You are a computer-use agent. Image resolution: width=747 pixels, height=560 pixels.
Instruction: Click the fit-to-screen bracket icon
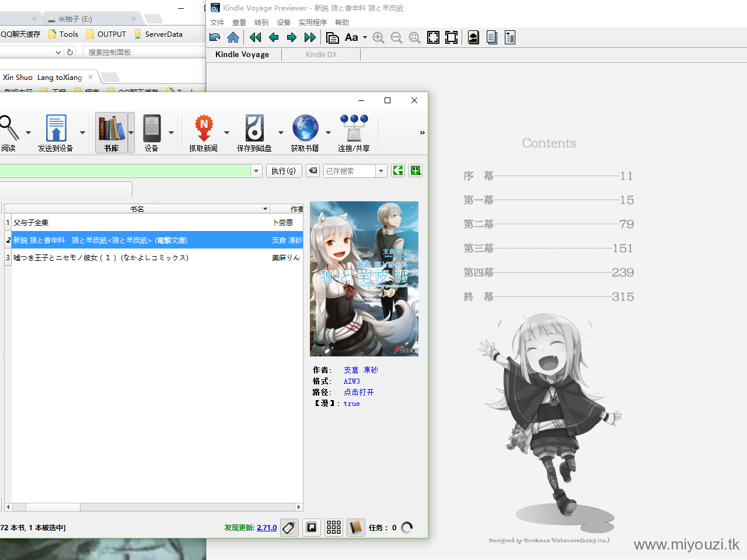tap(433, 37)
